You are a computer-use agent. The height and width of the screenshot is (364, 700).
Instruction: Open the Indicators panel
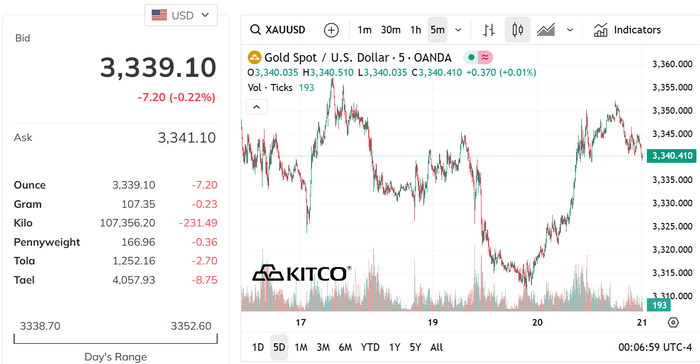point(627,30)
